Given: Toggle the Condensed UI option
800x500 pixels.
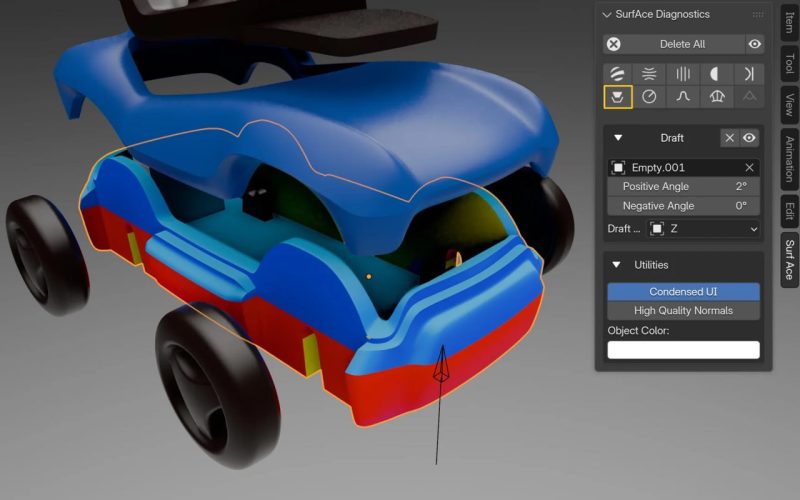Looking at the screenshot, I should (683, 291).
